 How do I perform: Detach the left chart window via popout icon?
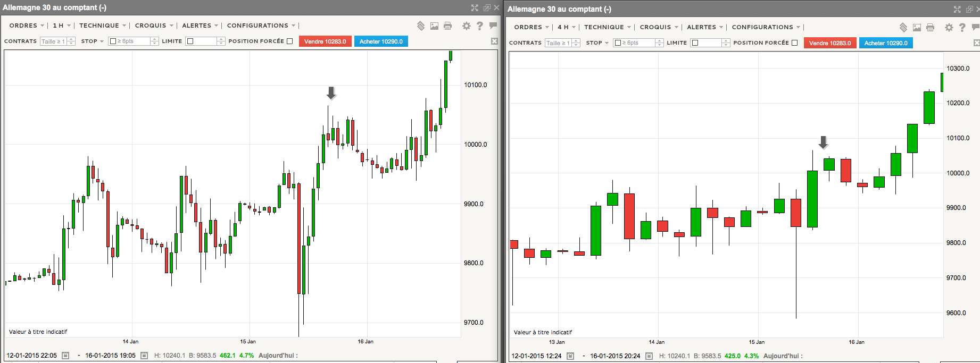[x=487, y=8]
